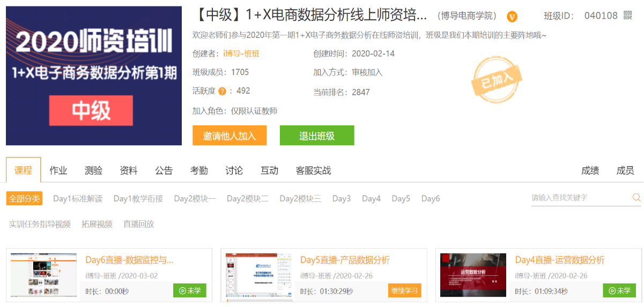Click the green 退出班级 button
This screenshot has width=644, height=307.
(x=317, y=136)
